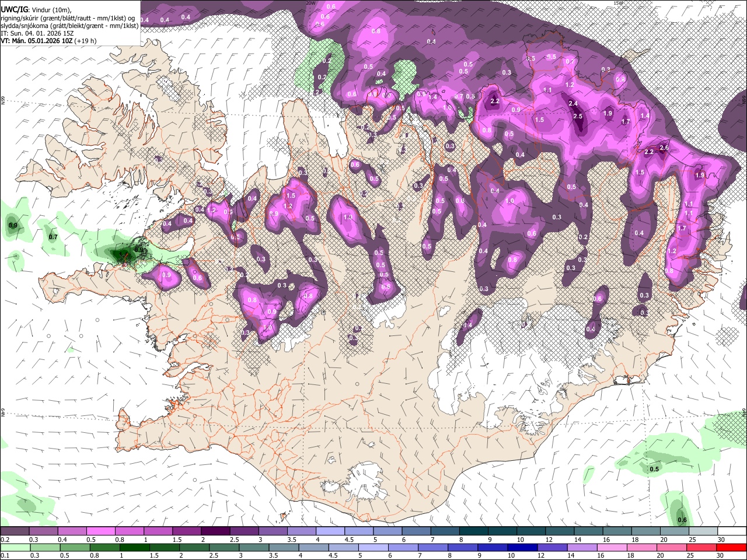Click the light purple rain swatch between 14 and 16

(581, 547)
